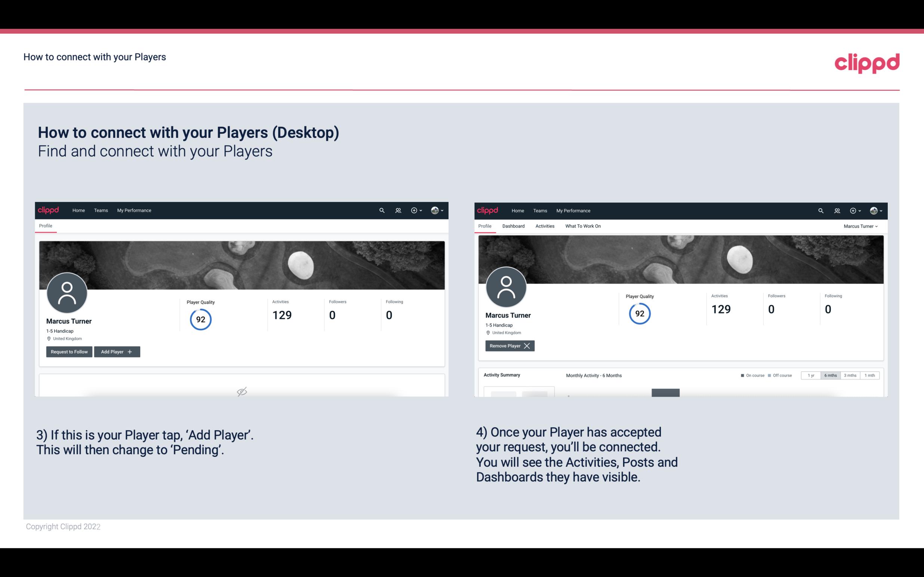Click the Add Player button on left profile

117,352
